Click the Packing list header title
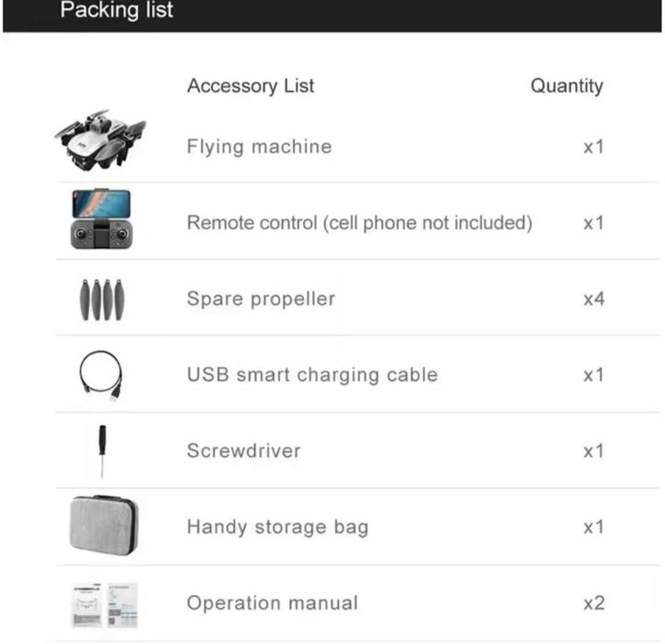The width and height of the screenshot is (665, 644). [x=116, y=12]
